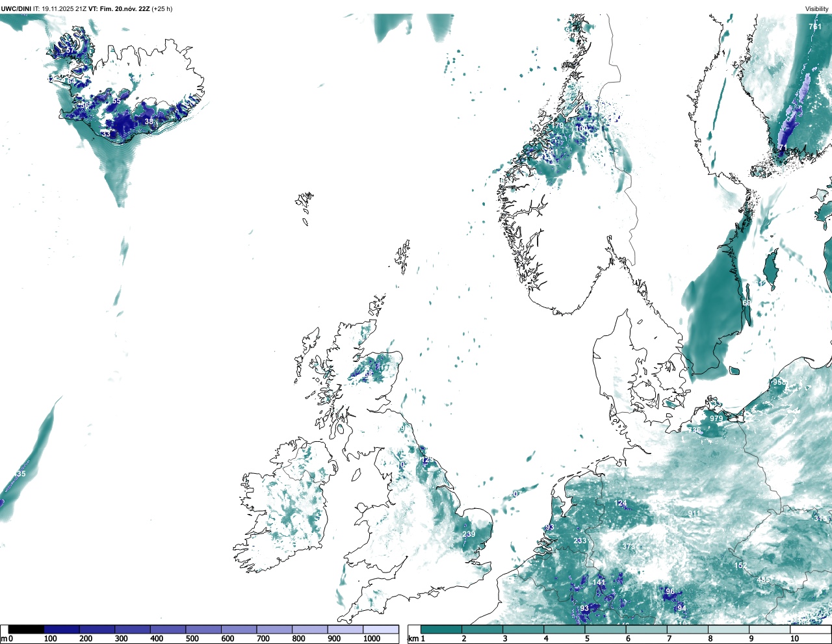Click the dark teal 1–2 km legend swatch

click(441, 629)
